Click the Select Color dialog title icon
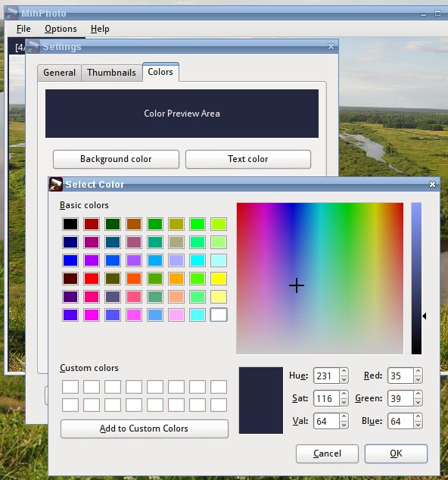This screenshot has height=480, width=448. (x=56, y=184)
